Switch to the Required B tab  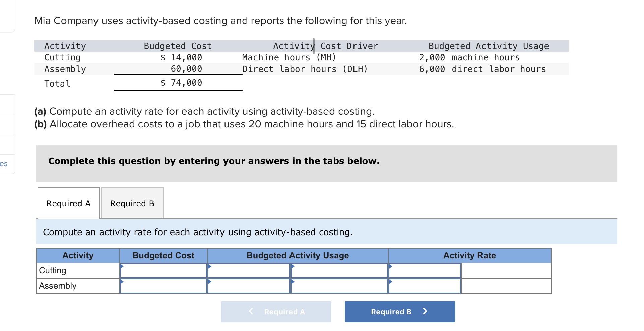click(132, 203)
